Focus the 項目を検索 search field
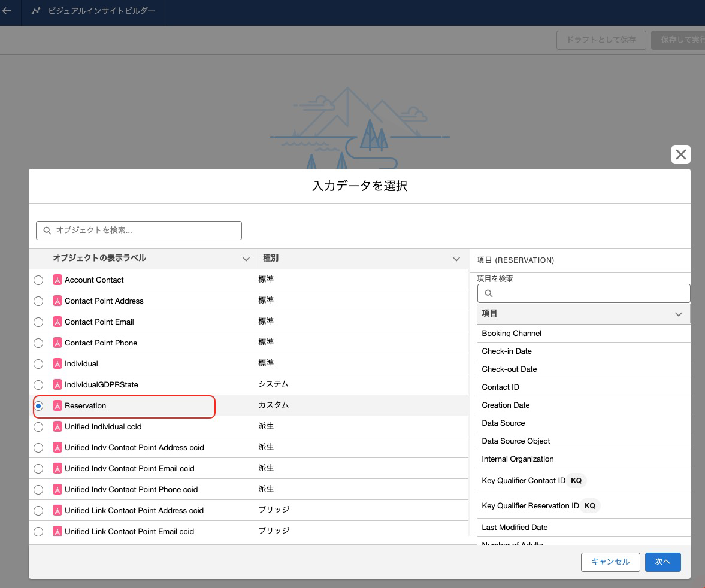The image size is (705, 588). coord(583,293)
